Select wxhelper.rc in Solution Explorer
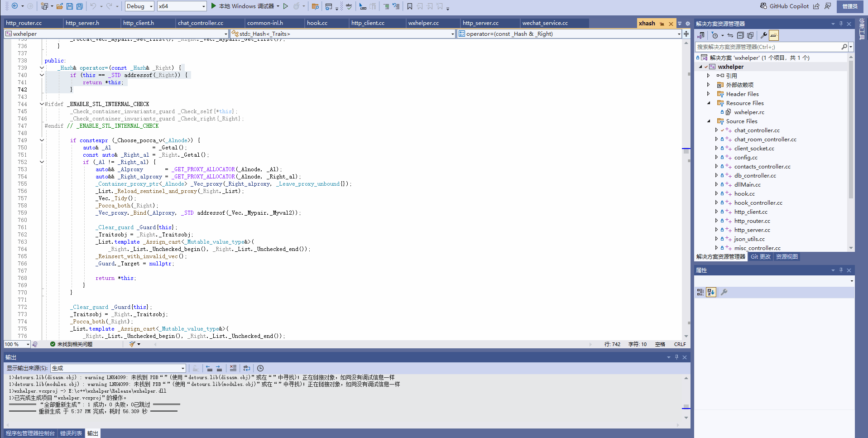 click(x=749, y=112)
